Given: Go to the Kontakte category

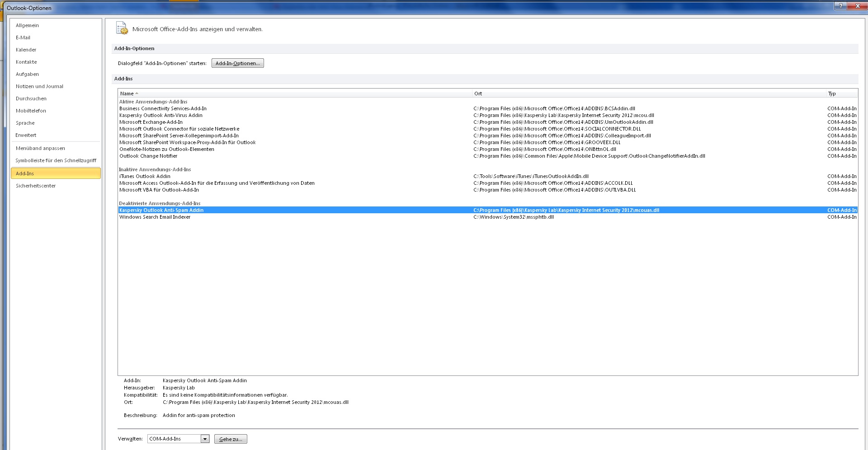Looking at the screenshot, I should tap(56, 62).
